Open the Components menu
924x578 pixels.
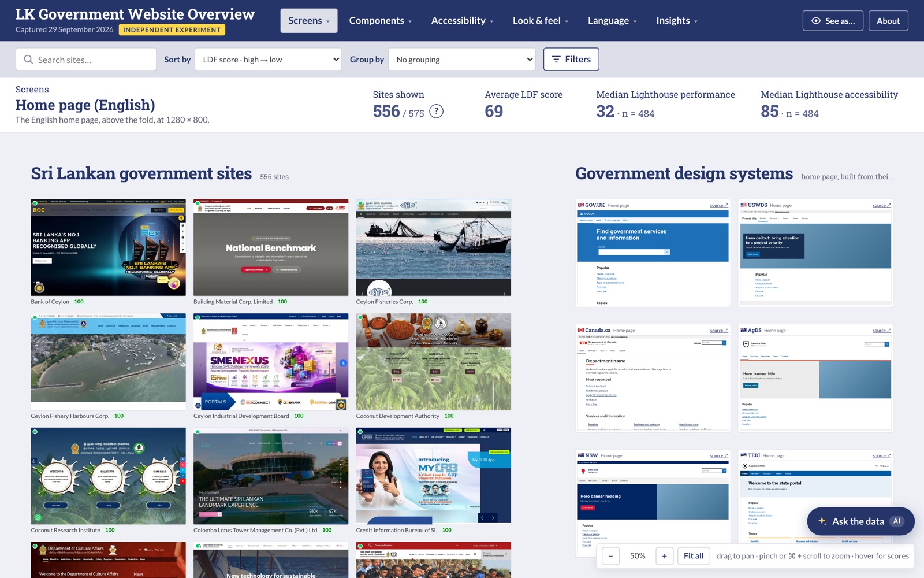tap(381, 21)
